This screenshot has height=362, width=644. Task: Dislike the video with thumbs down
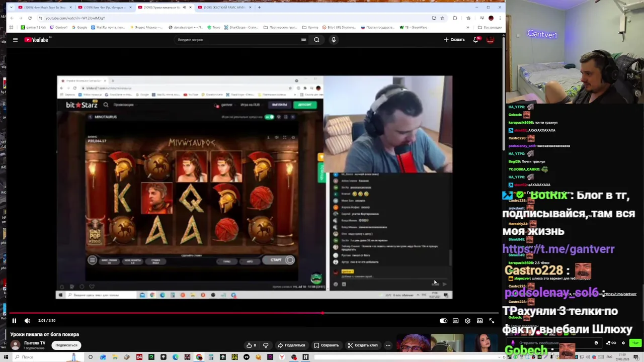266,345
